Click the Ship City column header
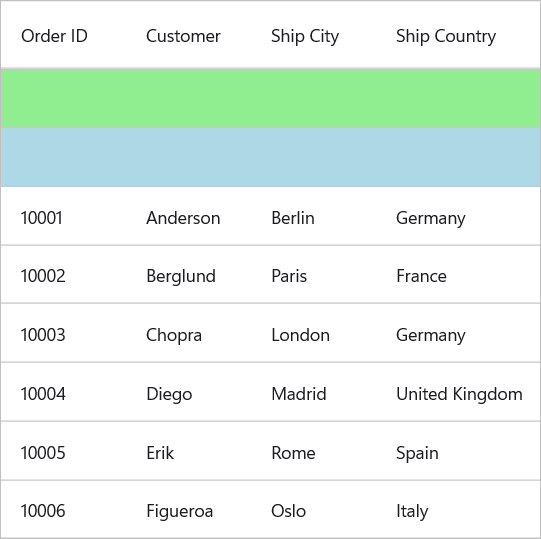 coord(313,35)
